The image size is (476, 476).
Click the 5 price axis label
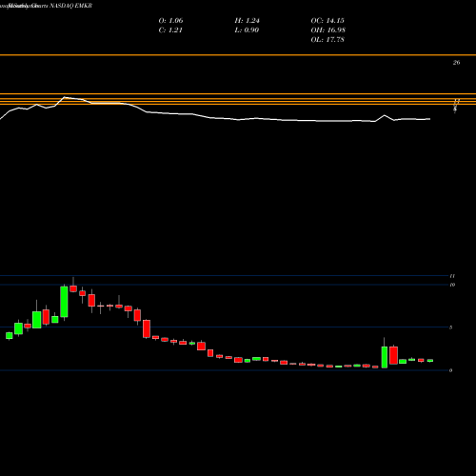pos(451,327)
